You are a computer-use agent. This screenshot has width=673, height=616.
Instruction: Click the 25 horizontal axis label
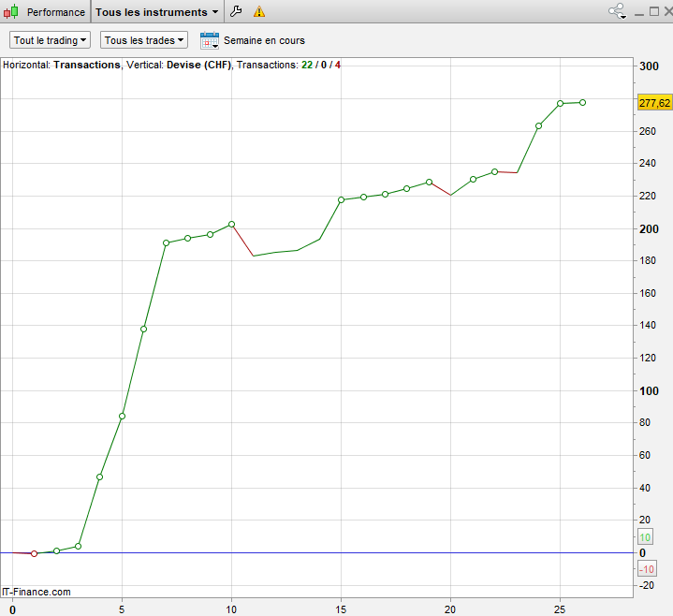click(x=560, y=609)
